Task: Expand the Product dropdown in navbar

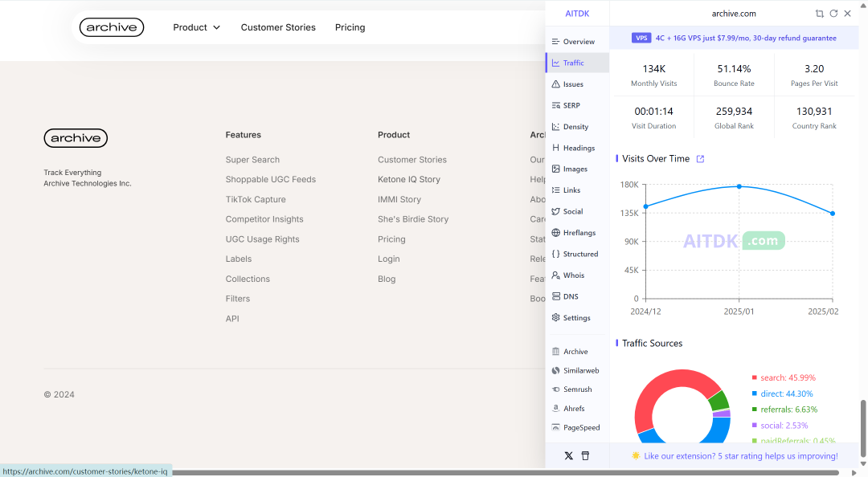Action: pyautogui.click(x=197, y=27)
